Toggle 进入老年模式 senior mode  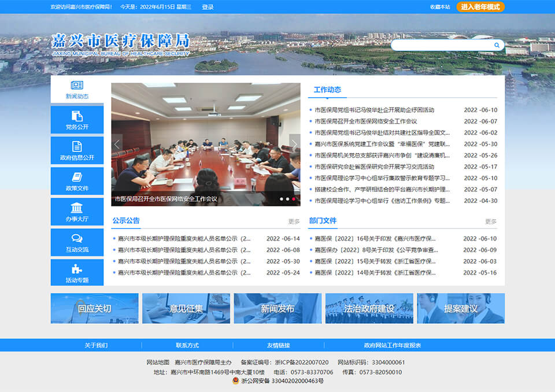click(480, 7)
